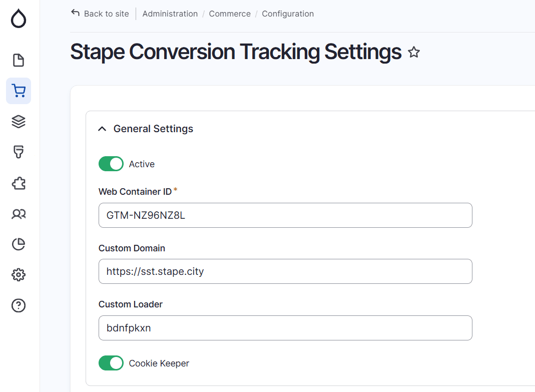
Task: Open Structure using the layers icon
Action: coord(18,121)
